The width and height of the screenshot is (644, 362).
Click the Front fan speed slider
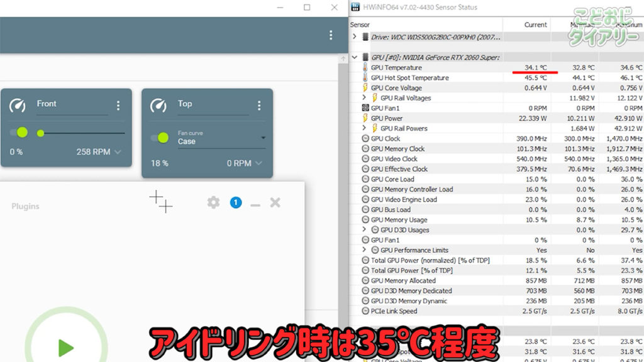point(82,133)
